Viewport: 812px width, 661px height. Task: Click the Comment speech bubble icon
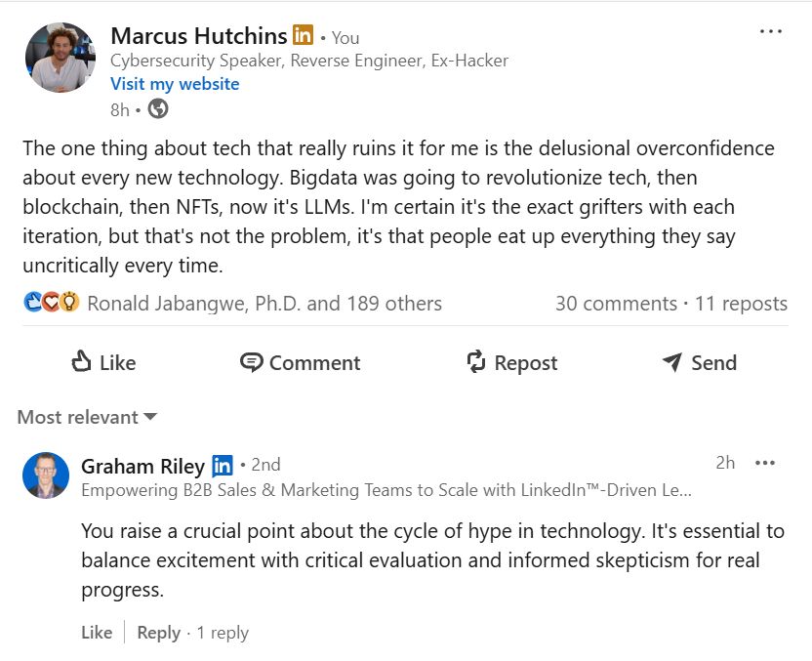coord(252,362)
